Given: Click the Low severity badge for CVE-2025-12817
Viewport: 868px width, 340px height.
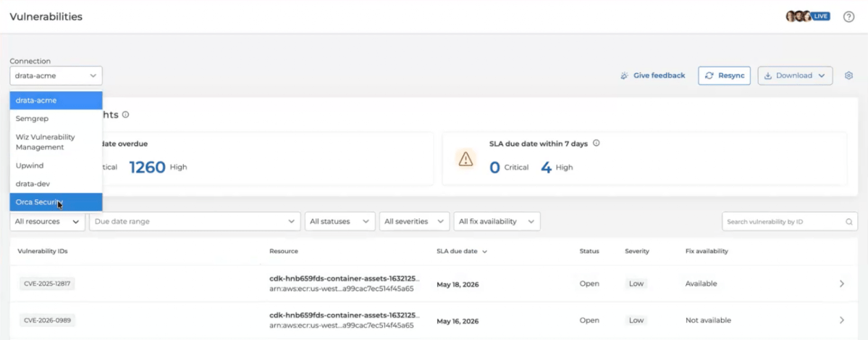Looking at the screenshot, I should (636, 283).
